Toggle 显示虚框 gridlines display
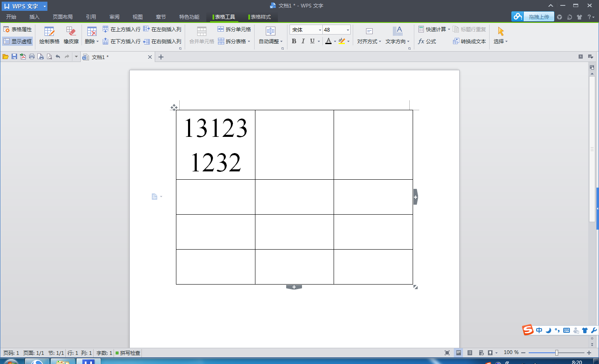 [17, 42]
